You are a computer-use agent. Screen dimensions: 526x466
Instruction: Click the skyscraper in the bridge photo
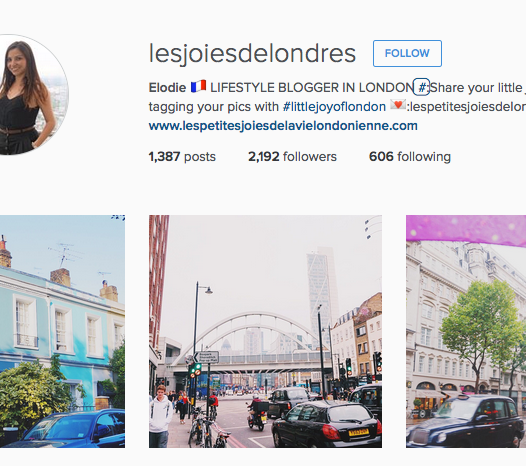[x=321, y=295]
